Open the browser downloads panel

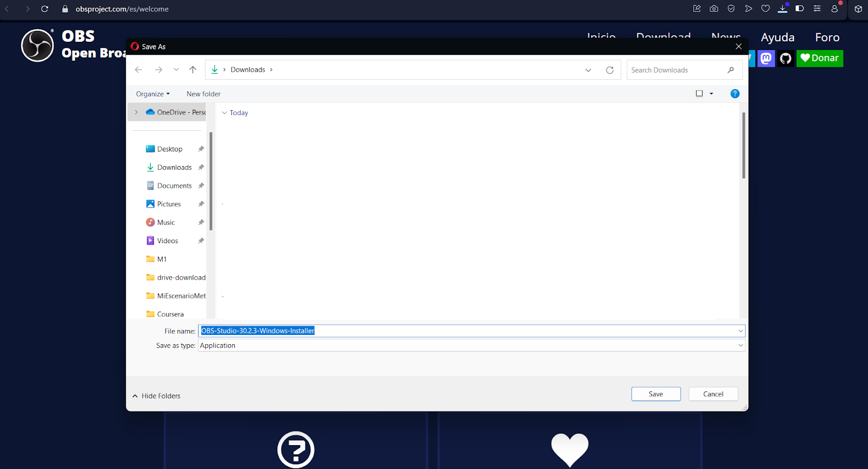point(783,9)
